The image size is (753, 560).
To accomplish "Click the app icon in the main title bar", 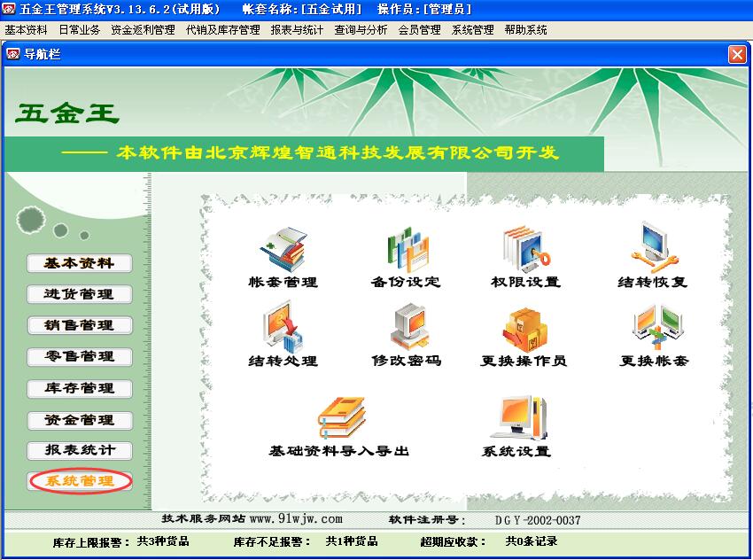I will 8,9.
